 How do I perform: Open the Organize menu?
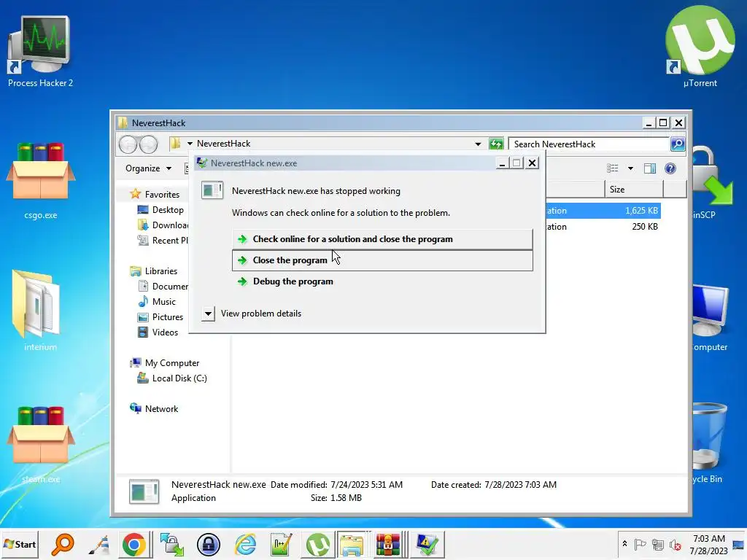(x=148, y=168)
